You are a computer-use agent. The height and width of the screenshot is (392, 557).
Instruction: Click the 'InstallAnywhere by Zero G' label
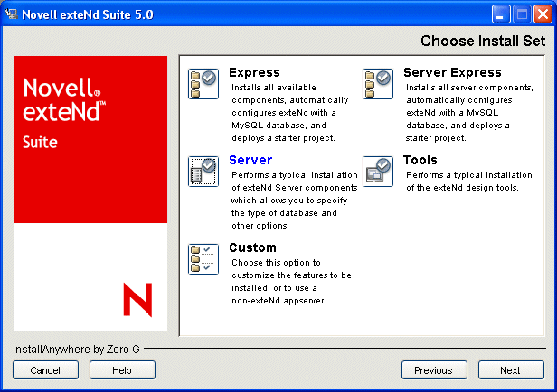76,350
